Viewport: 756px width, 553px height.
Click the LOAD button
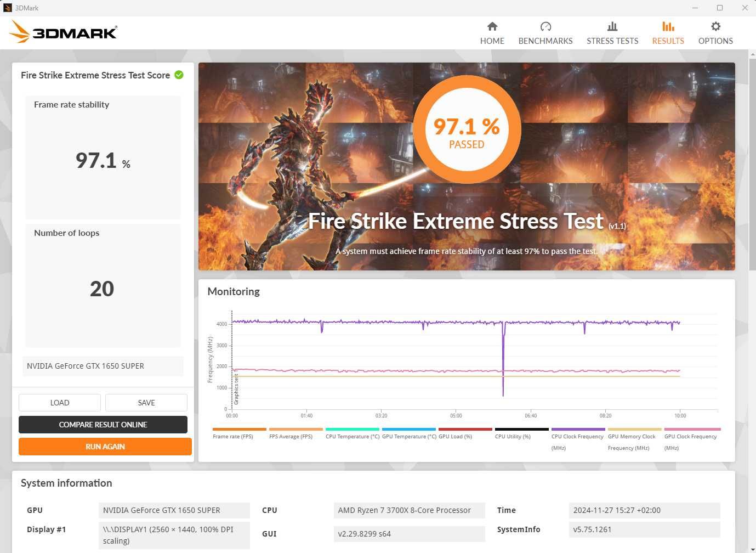click(60, 403)
